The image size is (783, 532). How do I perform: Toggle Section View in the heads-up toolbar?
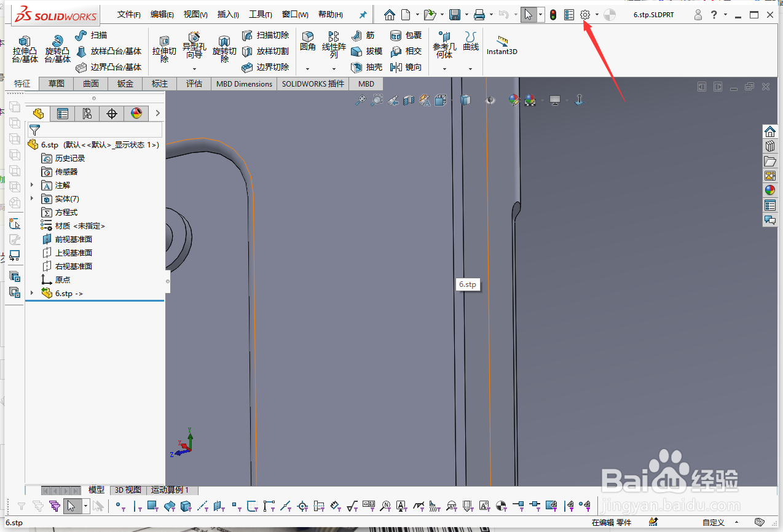[409, 100]
